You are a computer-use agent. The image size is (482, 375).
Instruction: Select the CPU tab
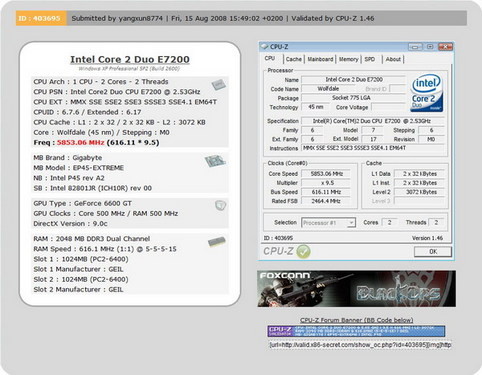point(270,59)
